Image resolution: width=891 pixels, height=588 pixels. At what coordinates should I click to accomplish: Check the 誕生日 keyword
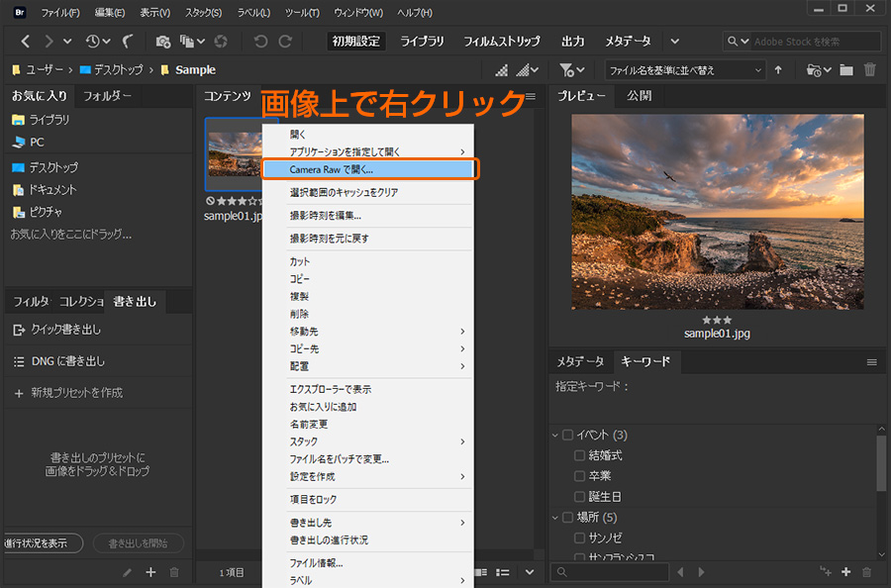click(579, 497)
